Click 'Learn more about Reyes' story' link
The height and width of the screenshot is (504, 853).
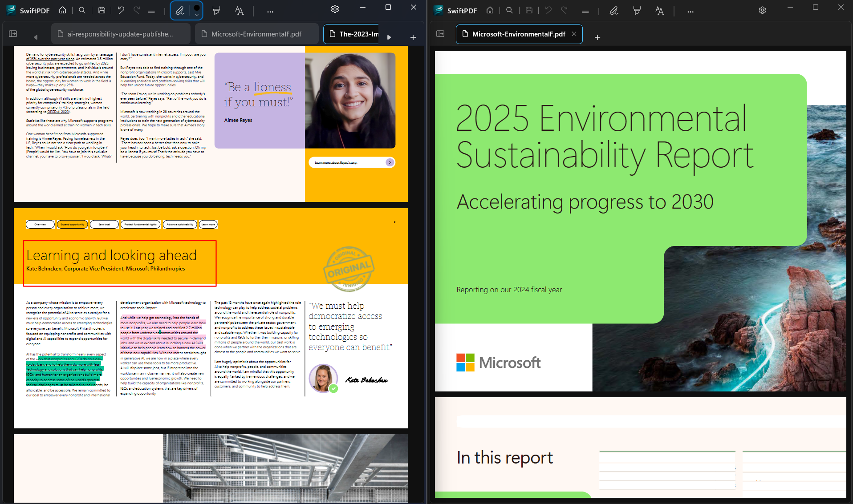[x=336, y=162]
